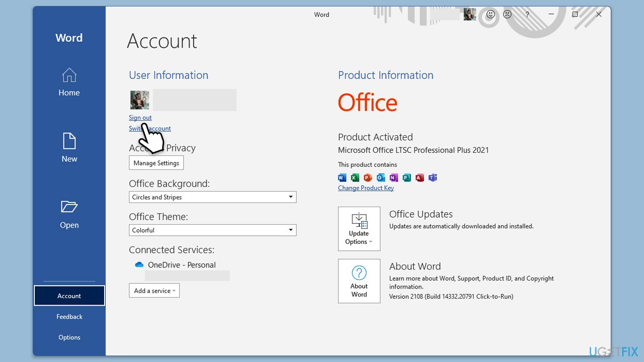Click the PowerPoint app icon in product list
Image resolution: width=644 pixels, height=362 pixels.
[368, 177]
